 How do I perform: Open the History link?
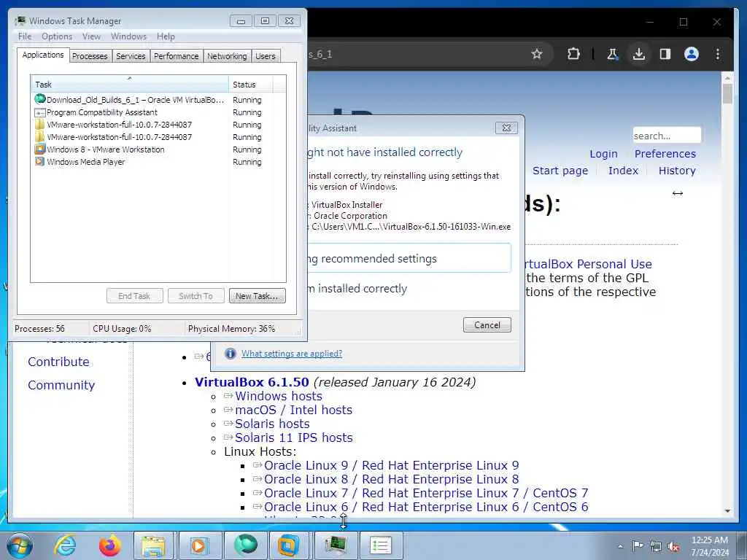677,171
